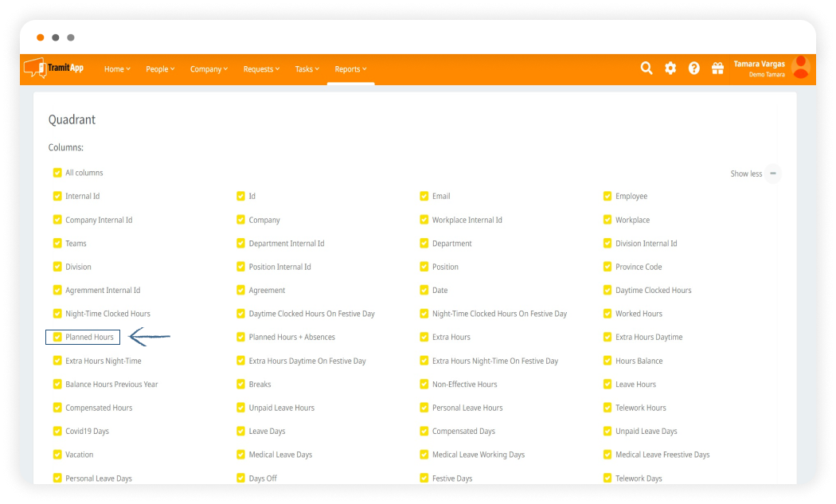Untick the Worked Hours checkbox
This screenshot has width=836, height=504.
coord(607,314)
